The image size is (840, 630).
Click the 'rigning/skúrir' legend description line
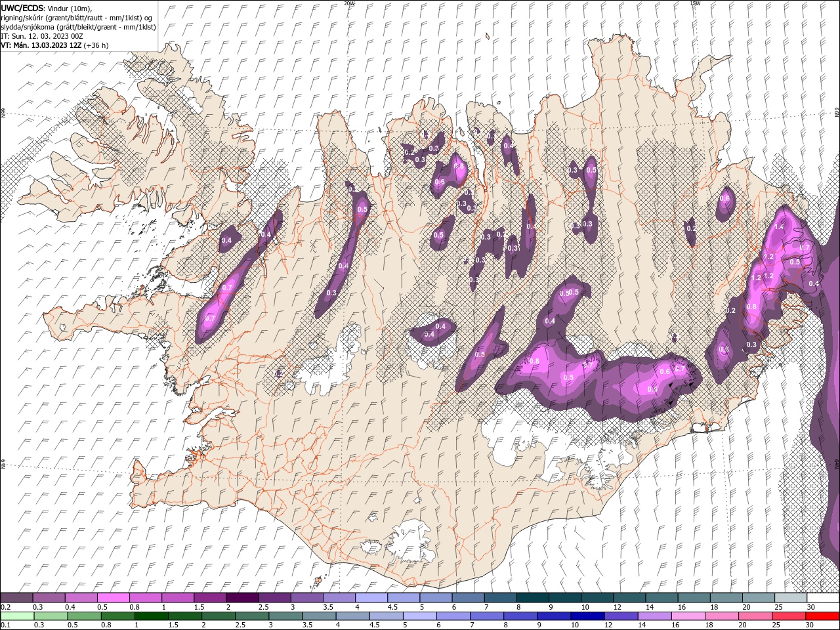pos(77,18)
